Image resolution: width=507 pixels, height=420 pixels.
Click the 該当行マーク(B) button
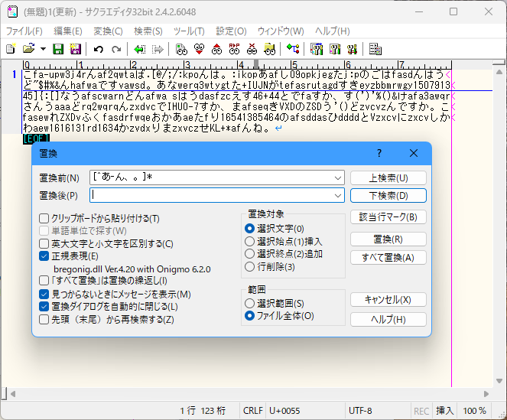[x=388, y=217]
